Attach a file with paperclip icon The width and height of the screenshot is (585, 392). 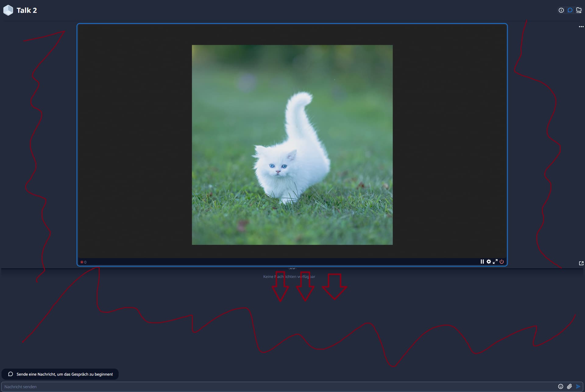tap(569, 387)
